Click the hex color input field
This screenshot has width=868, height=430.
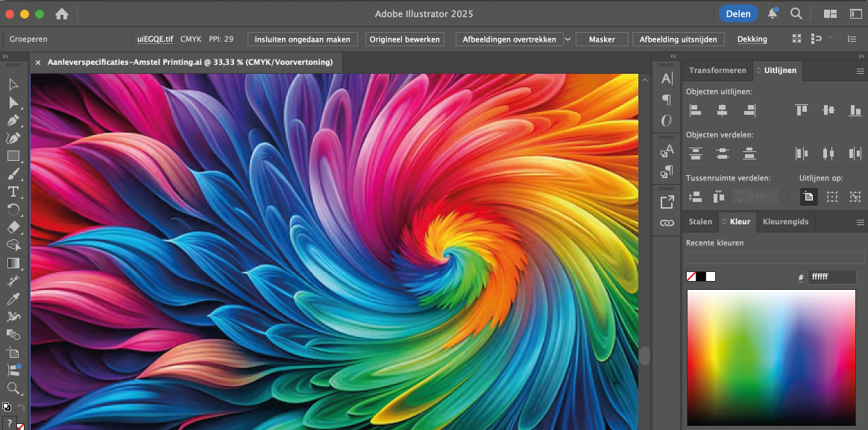click(x=832, y=276)
